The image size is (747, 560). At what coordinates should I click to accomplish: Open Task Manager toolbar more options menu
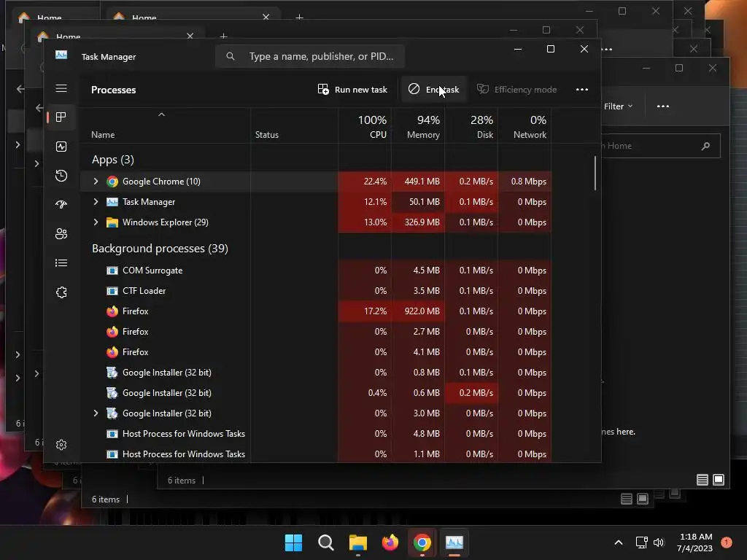[581, 90]
